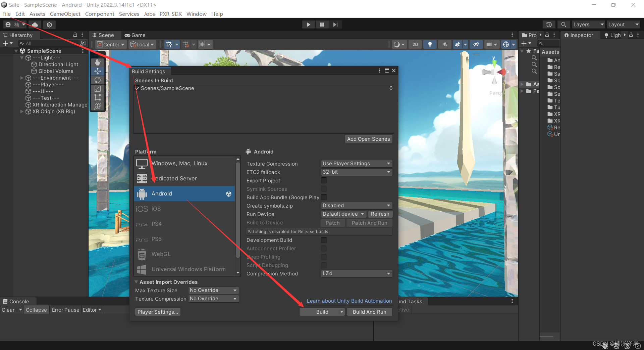The height and width of the screenshot is (350, 644).
Task: Click the Step frame button
Action: 335,25
